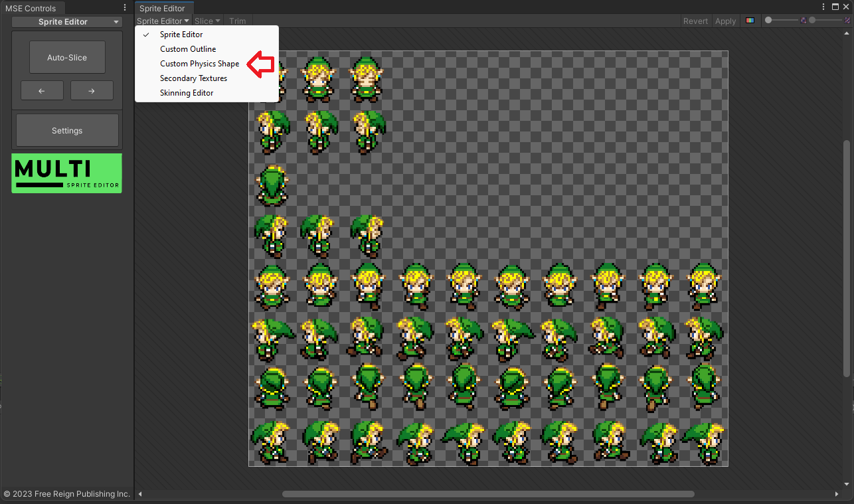Open the Sprite Editor mode dropdown in MSE Controls
The width and height of the screenshot is (854, 504).
(67, 22)
